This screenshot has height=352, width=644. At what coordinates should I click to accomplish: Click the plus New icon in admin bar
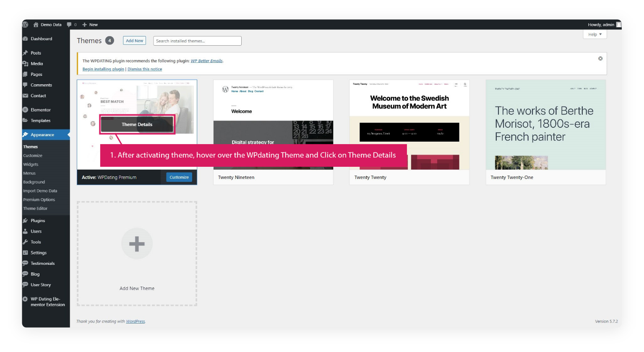click(x=84, y=25)
